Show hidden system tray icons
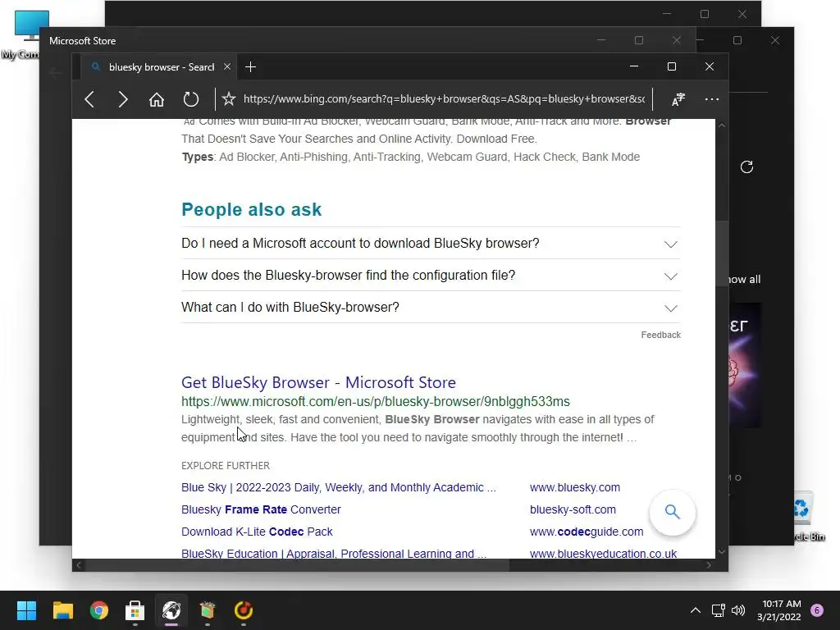The width and height of the screenshot is (840, 630). point(696,610)
